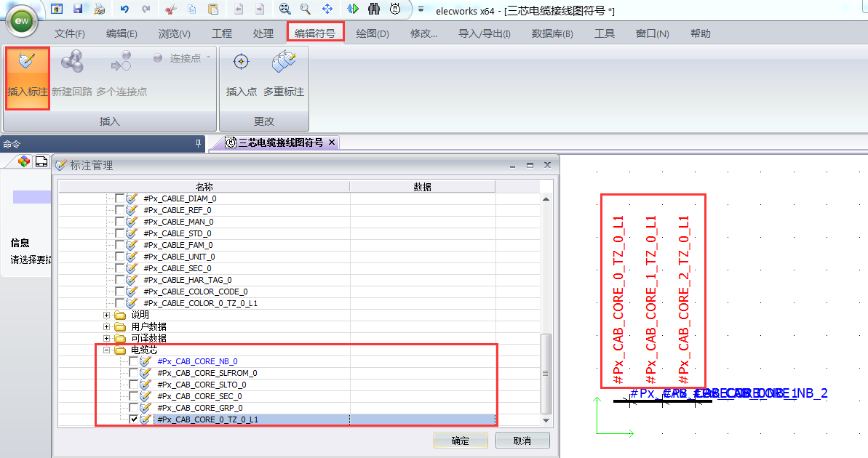Open the 工具 menu
868x458 pixels.
605,33
